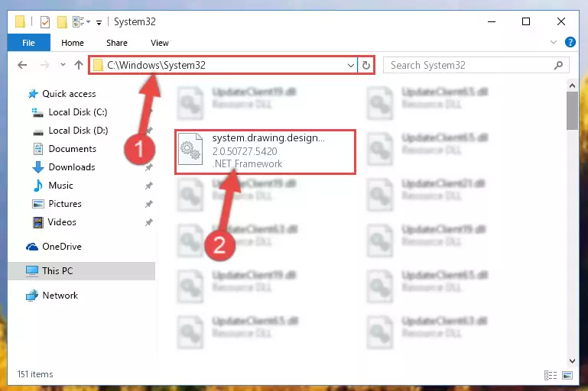
Task: Click the search magnifier icon
Action: tap(558, 66)
